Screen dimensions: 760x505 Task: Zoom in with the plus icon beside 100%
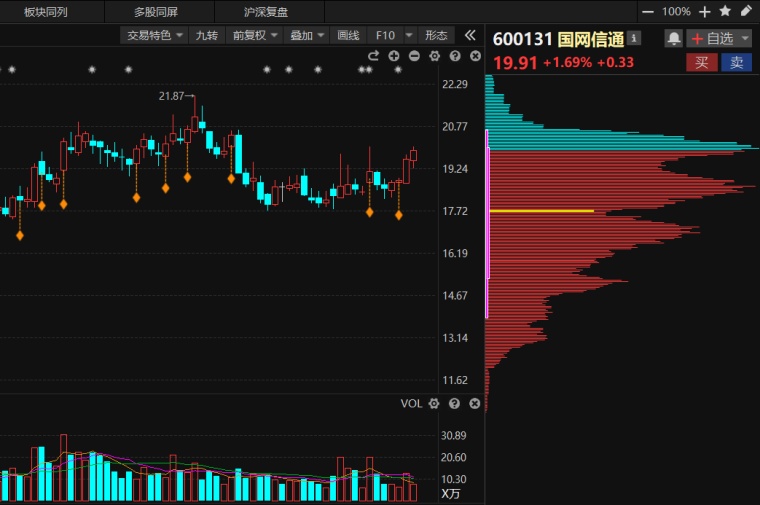(705, 12)
